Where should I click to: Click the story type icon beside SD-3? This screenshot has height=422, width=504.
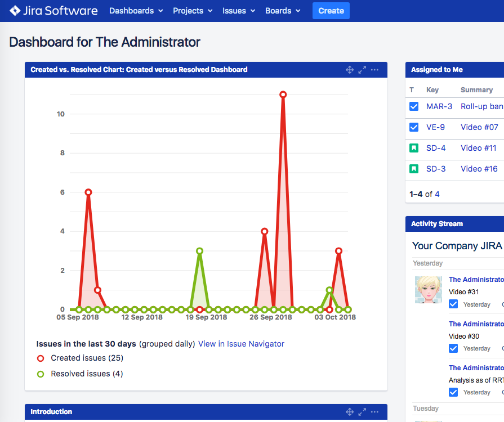click(x=414, y=168)
